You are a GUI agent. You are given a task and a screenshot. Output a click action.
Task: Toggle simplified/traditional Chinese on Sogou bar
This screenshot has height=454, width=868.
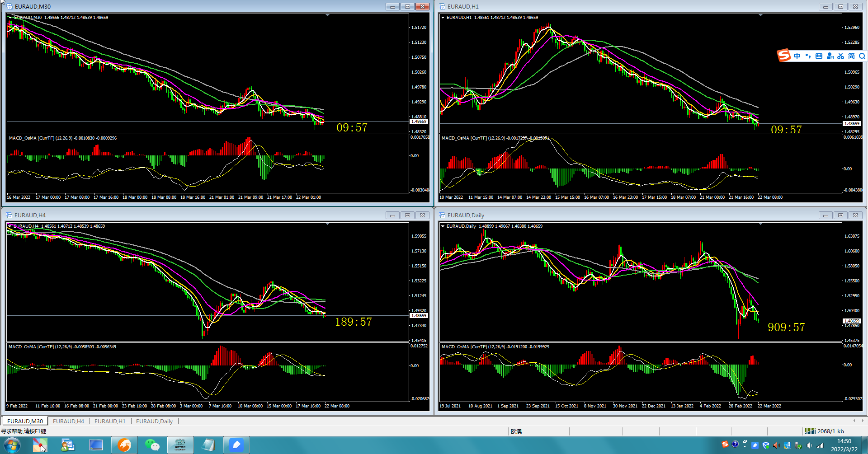pos(851,56)
